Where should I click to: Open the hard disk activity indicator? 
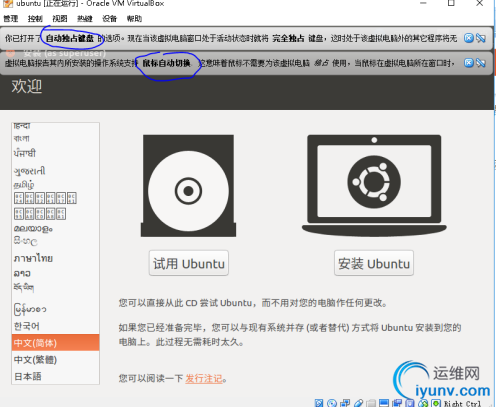319,403
